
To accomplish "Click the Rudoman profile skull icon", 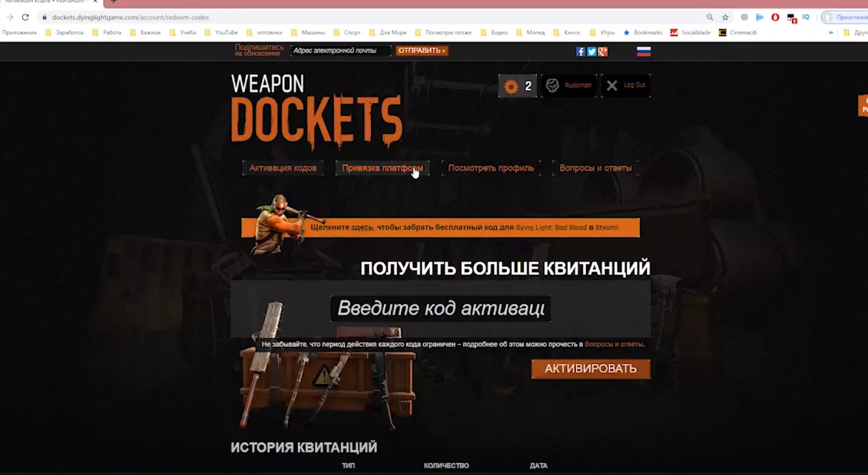I will 552,85.
